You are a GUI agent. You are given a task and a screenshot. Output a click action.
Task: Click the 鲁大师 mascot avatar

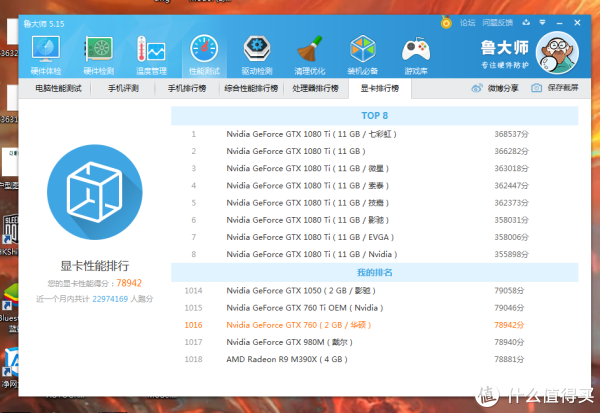tap(557, 53)
